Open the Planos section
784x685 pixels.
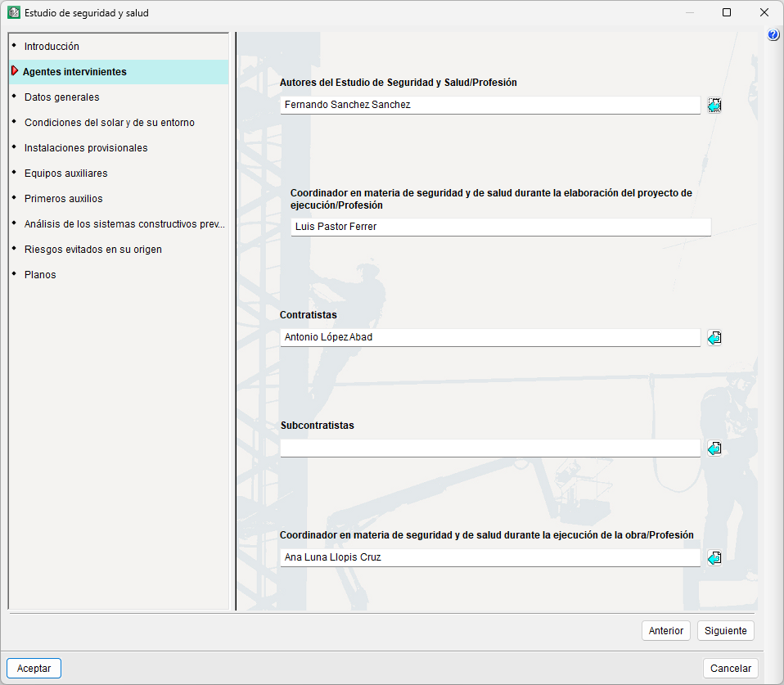119,274
